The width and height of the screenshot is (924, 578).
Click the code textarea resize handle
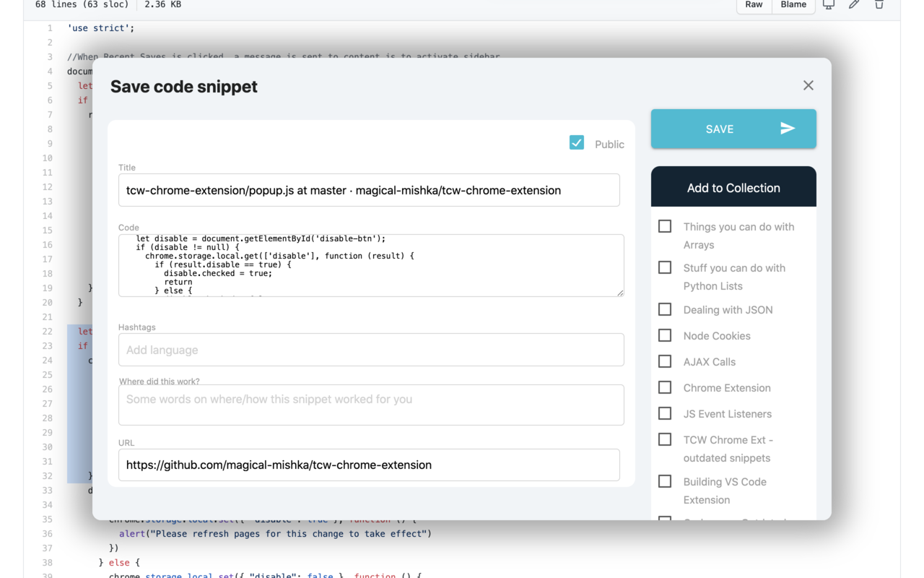pyautogui.click(x=619, y=292)
